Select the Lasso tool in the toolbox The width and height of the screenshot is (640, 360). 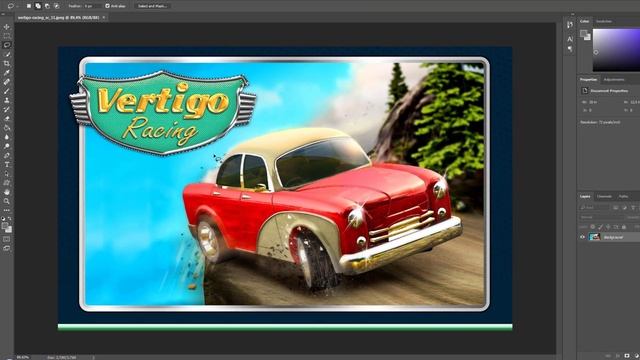tap(7, 45)
